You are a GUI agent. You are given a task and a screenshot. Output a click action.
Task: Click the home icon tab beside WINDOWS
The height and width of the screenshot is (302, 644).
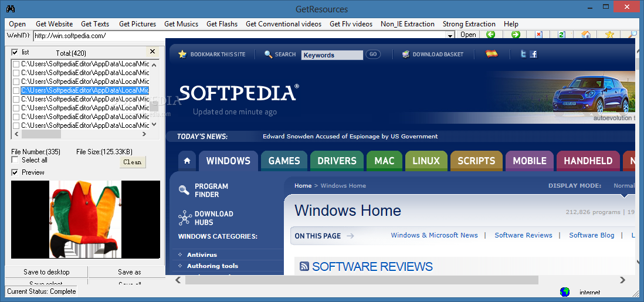187,161
